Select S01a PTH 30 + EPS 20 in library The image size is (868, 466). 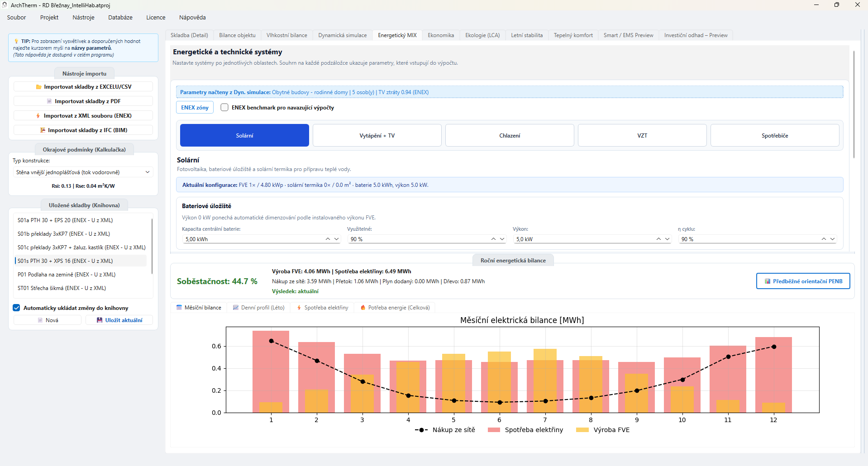[81, 220]
